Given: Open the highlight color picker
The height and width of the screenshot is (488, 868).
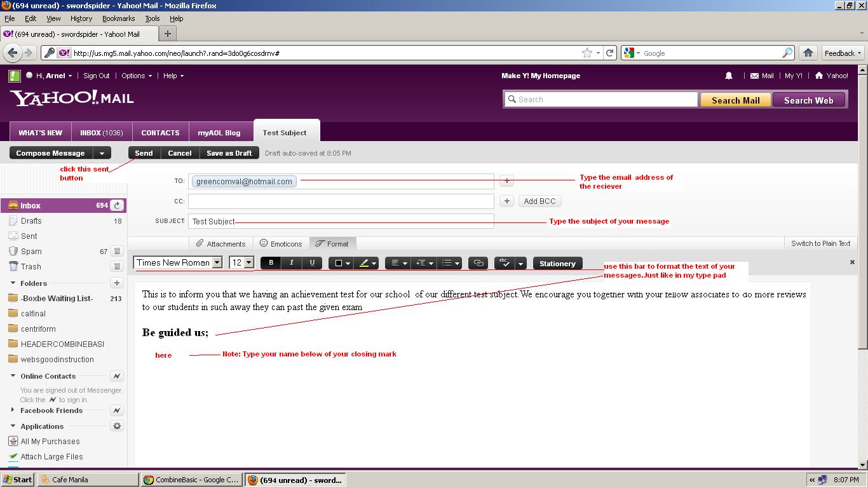Looking at the screenshot, I should pos(367,263).
